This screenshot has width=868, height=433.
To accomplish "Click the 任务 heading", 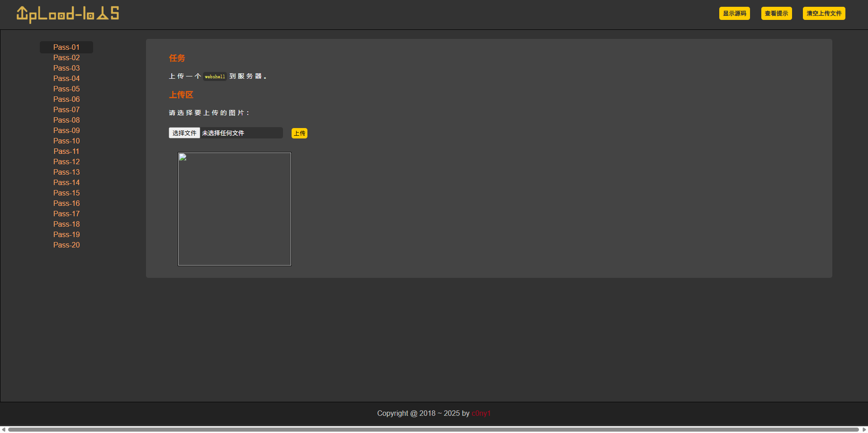I will coord(177,58).
